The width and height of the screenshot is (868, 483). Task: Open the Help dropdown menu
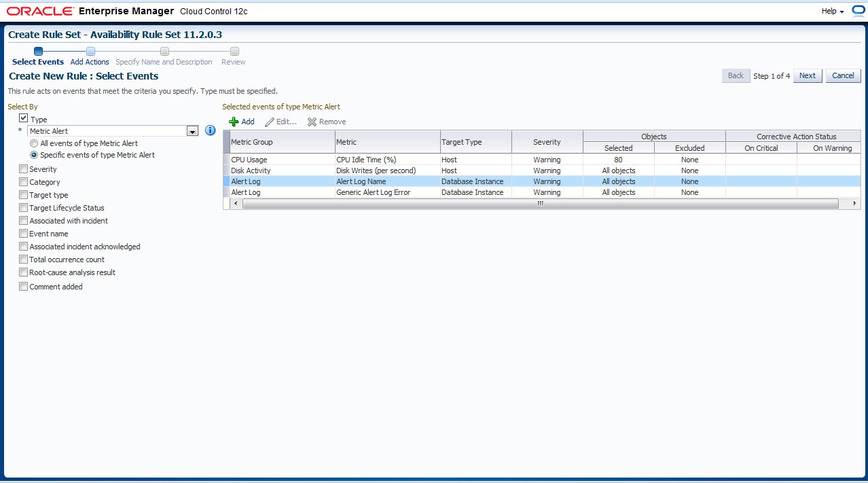coord(832,11)
